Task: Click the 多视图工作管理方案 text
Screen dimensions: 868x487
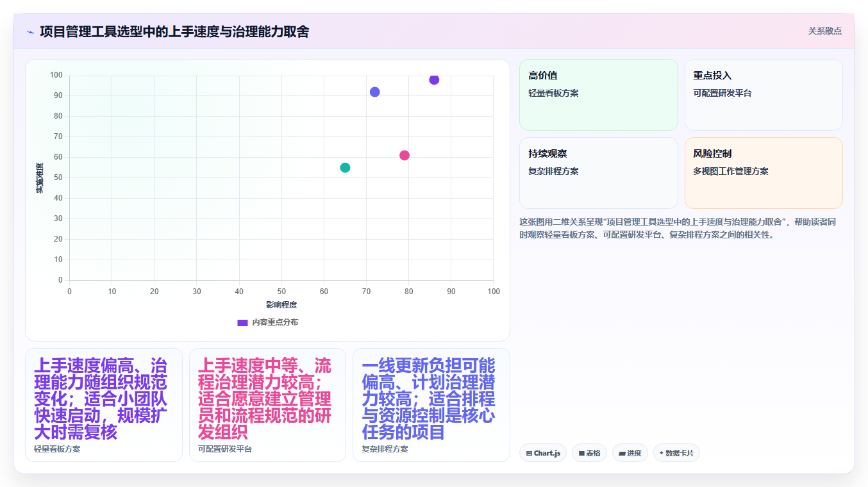Action: click(x=731, y=171)
